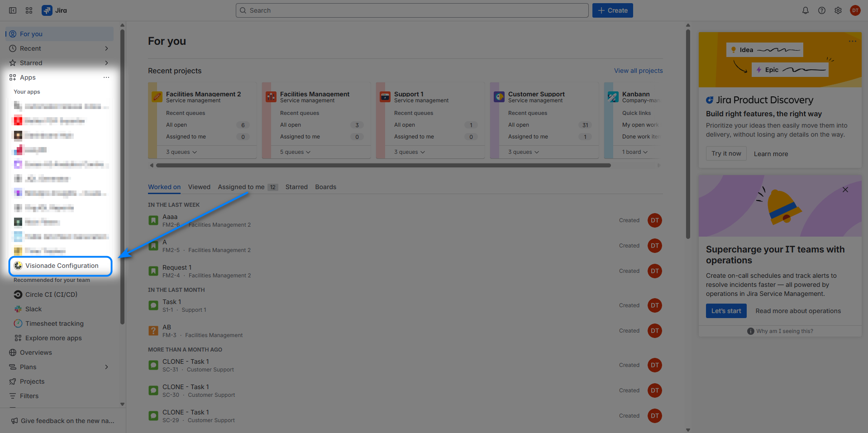Click the Timesheet tracking clock icon
Viewport: 868px width, 433px height.
18,324
